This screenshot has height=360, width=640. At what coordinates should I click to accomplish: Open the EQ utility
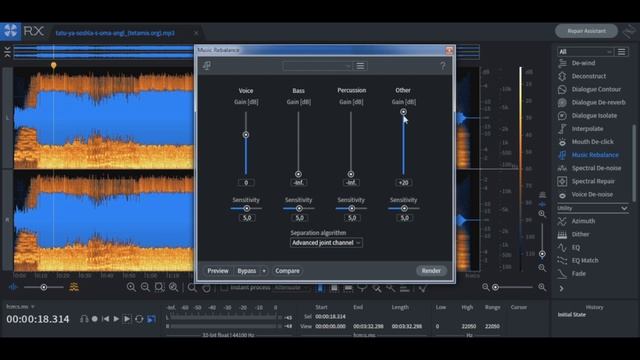click(576, 247)
